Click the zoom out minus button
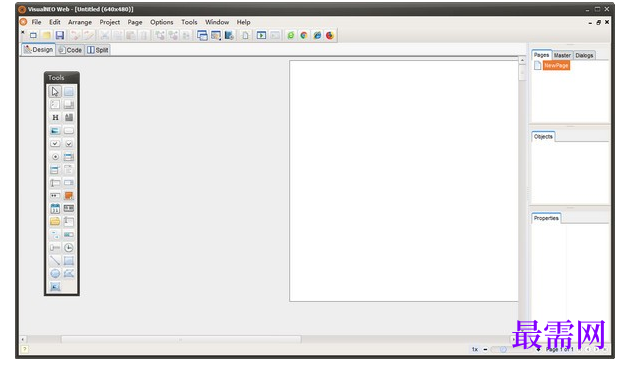Screen dimensions: 624x366 (x=485, y=349)
